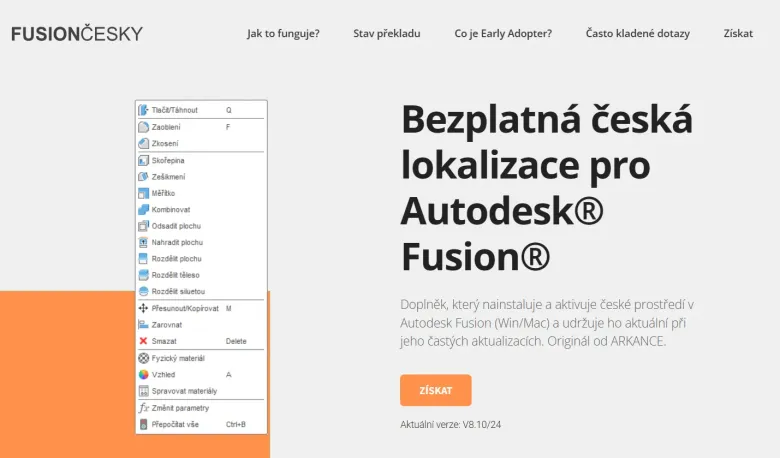
Task: Click the Fyzický materiál icon
Action: click(143, 358)
